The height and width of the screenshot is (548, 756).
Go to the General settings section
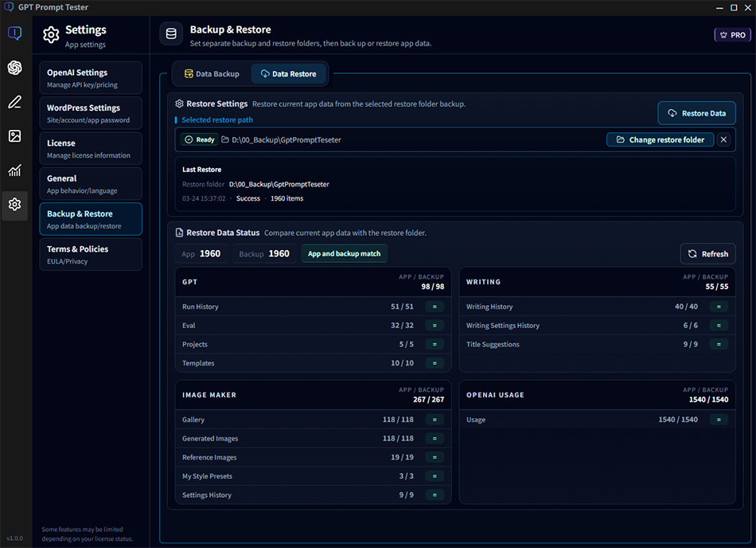point(91,183)
